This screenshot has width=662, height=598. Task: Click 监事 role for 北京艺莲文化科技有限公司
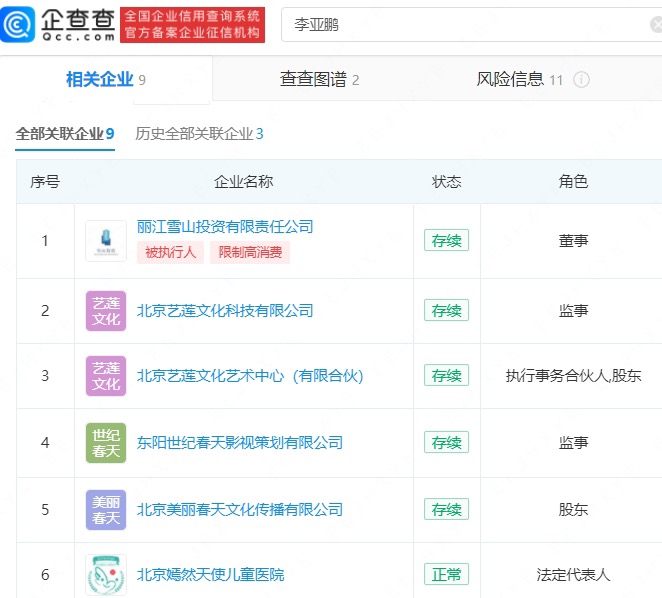click(573, 311)
